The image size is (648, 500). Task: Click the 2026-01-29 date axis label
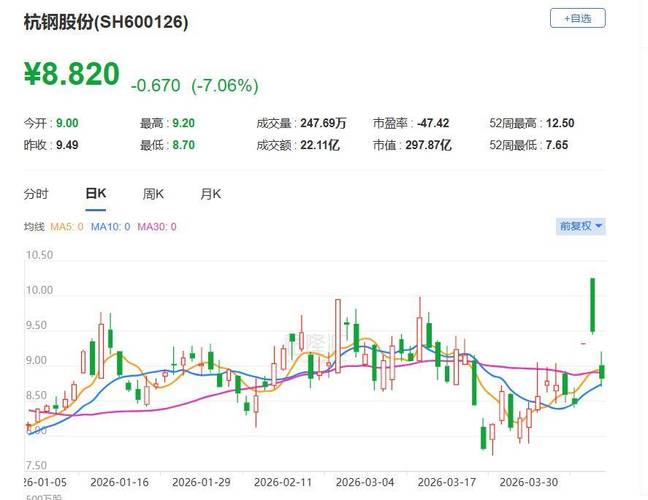click(201, 482)
